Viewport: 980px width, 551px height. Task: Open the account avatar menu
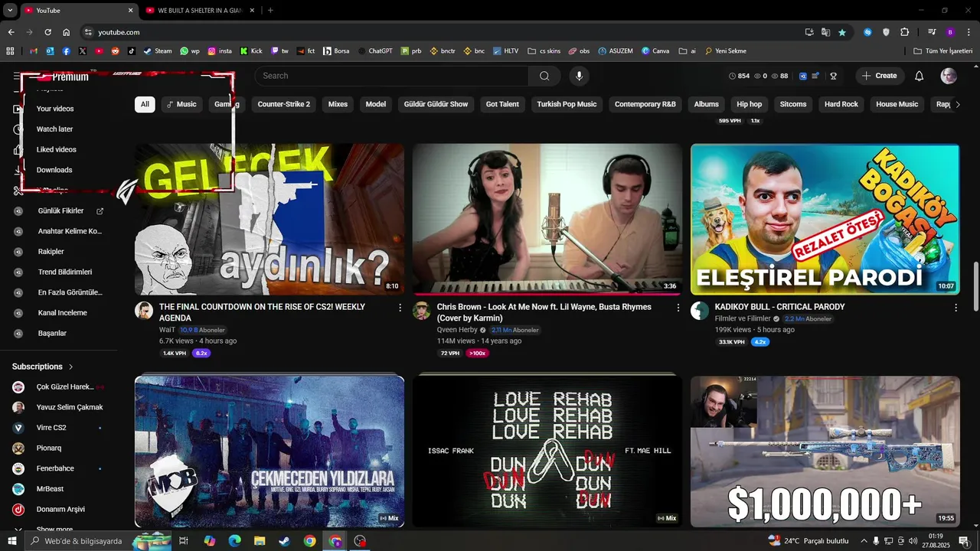coord(949,76)
